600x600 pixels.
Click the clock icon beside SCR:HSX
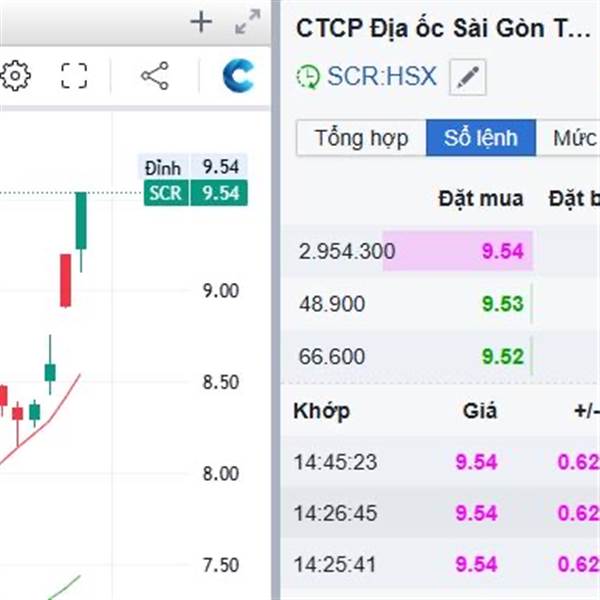click(x=308, y=77)
